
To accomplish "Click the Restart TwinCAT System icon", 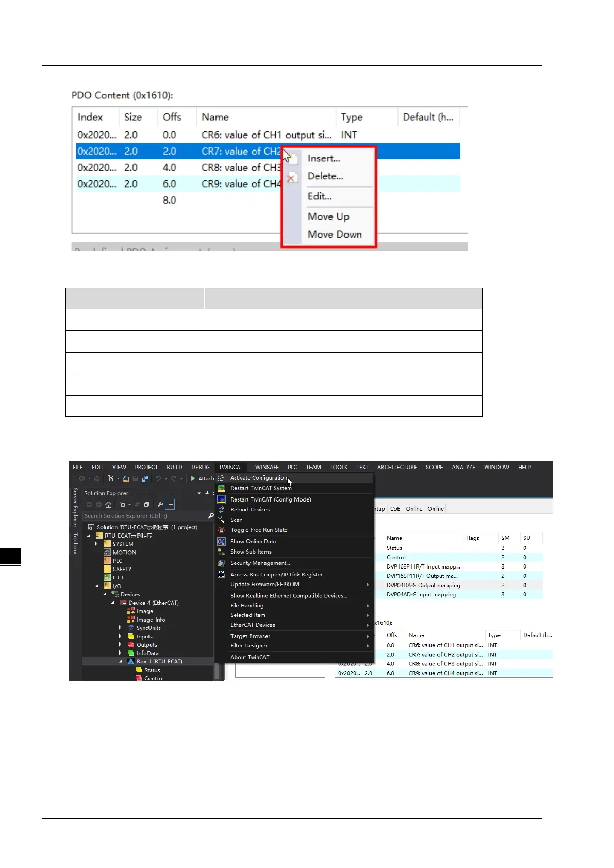I will point(221,488).
